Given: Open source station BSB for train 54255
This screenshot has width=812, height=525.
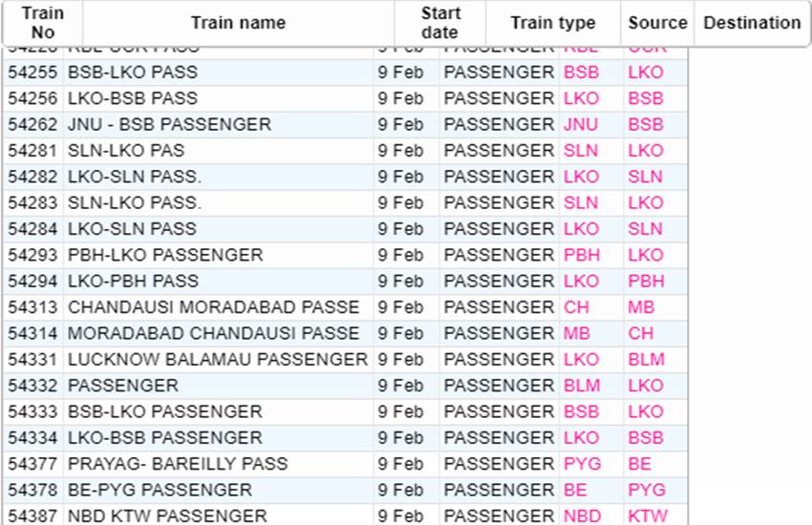Looking at the screenshot, I should tap(581, 73).
